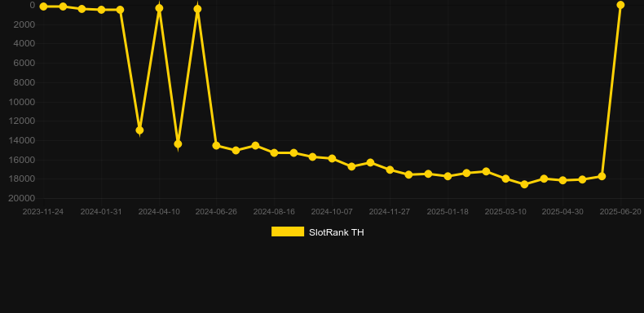
Task: Click the x-axis label 2025-04-30
Action: pyautogui.click(x=562, y=212)
